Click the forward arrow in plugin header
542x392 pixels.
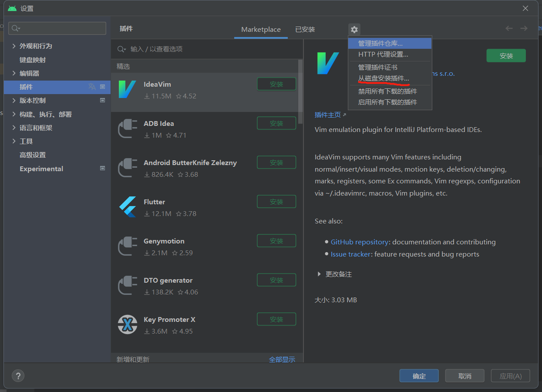click(x=524, y=28)
